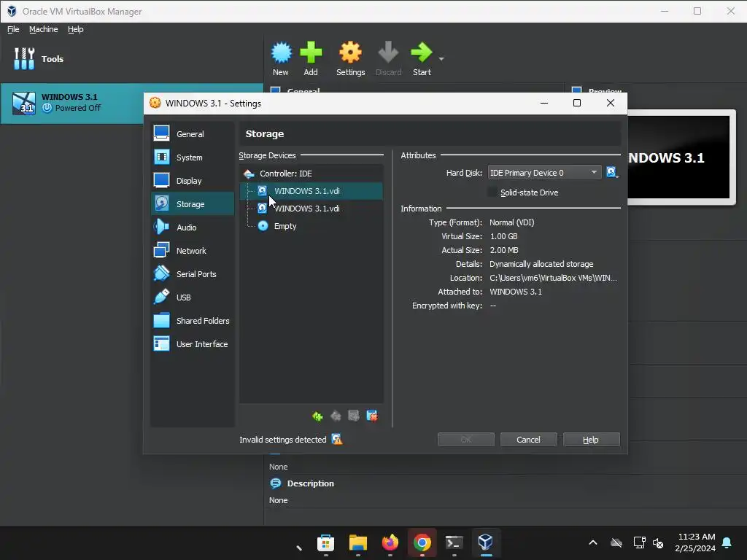Image resolution: width=747 pixels, height=560 pixels.
Task: Click the add controller icon
Action: (317, 416)
